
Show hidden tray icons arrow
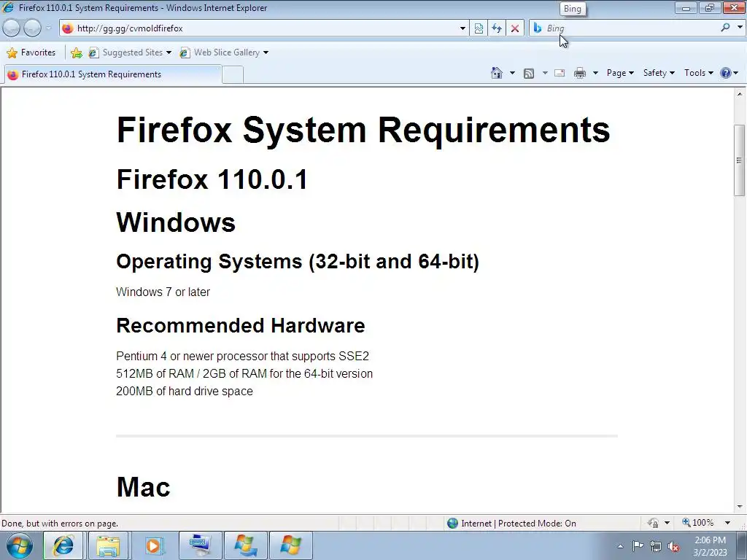point(620,546)
